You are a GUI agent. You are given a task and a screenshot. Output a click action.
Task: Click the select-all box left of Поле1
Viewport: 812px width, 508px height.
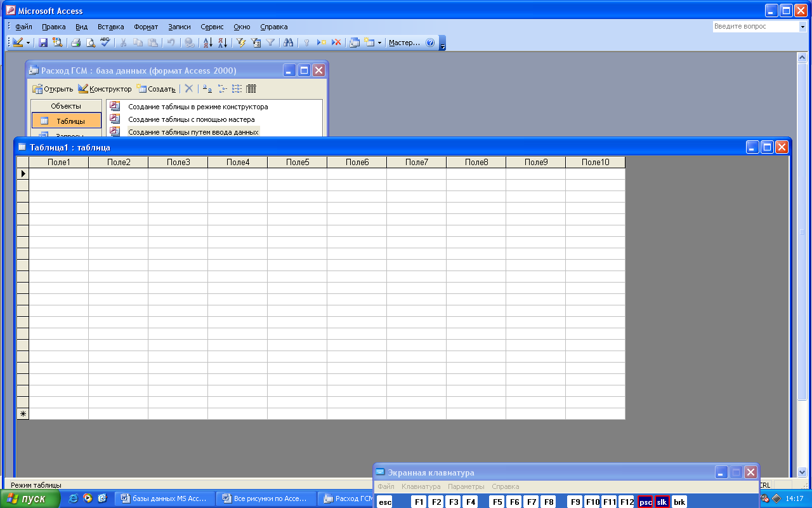[x=23, y=163]
